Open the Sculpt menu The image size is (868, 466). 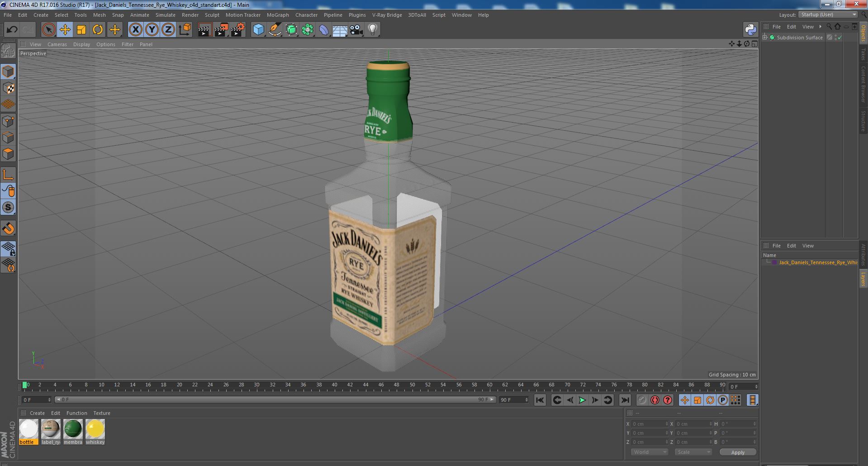coord(212,15)
